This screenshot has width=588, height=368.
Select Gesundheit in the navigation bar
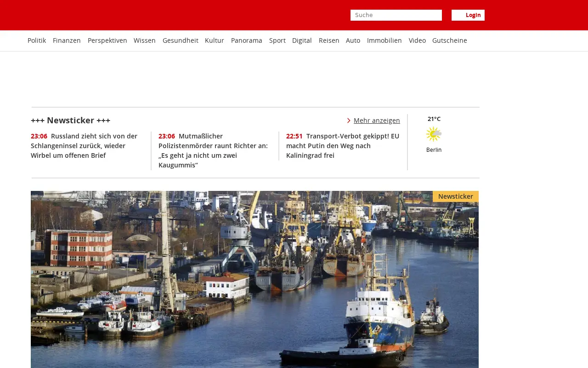click(181, 40)
